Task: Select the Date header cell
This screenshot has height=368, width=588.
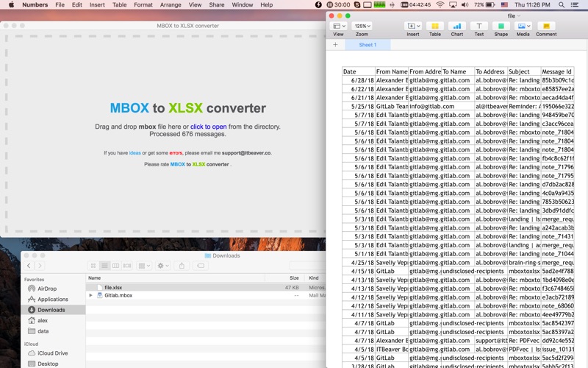Action: point(359,71)
